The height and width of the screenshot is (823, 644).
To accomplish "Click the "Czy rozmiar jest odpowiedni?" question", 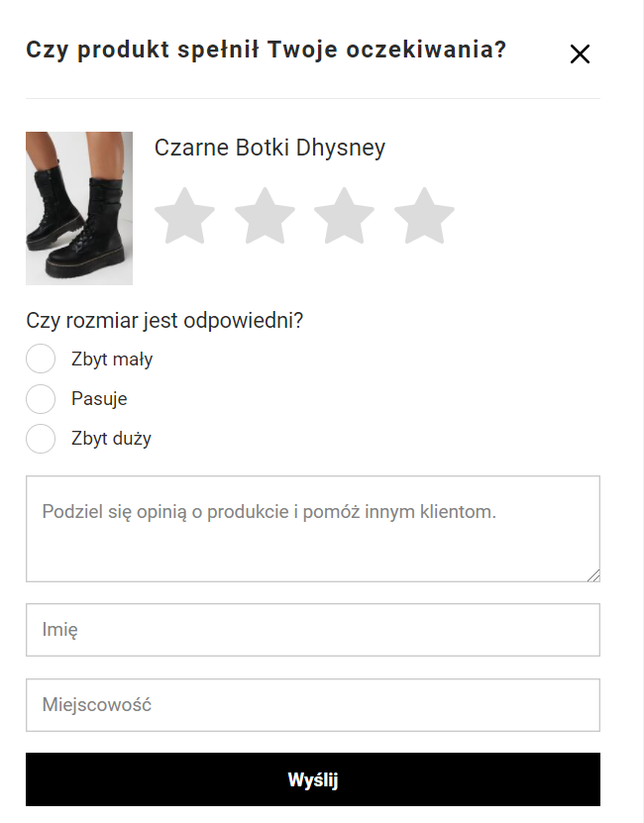I will tap(164, 321).
